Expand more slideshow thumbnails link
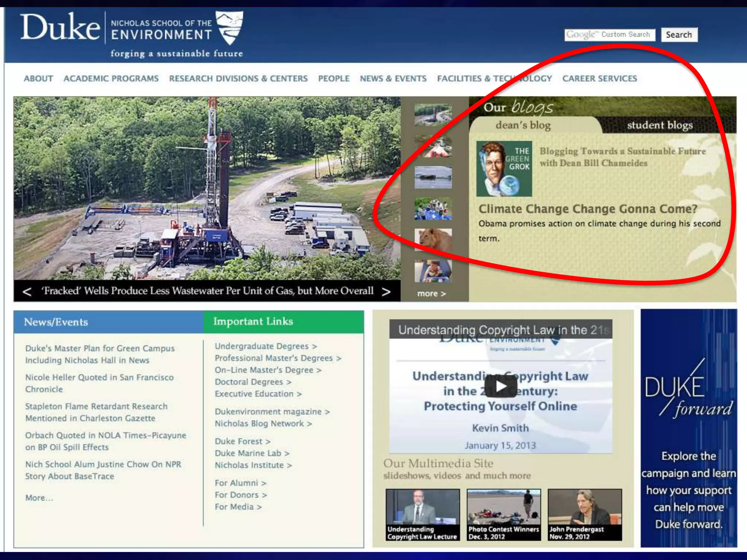The image size is (747, 560). pos(431,294)
